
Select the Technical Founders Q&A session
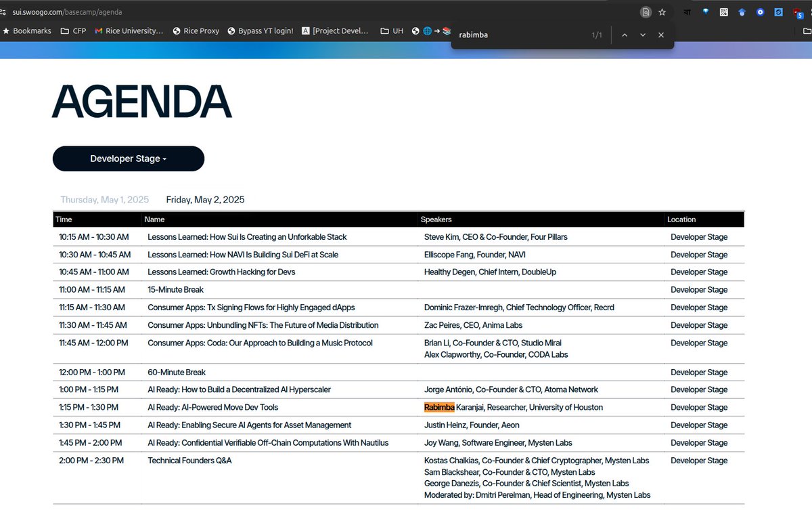[x=190, y=461]
